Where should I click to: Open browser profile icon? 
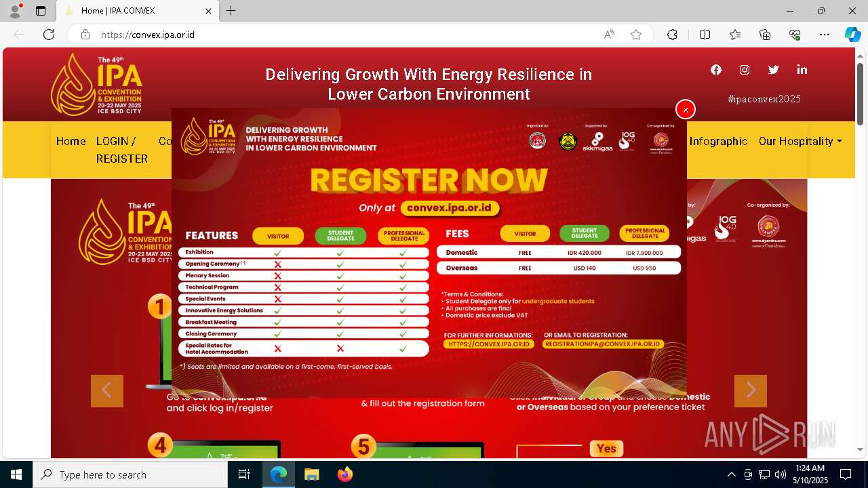[15, 11]
